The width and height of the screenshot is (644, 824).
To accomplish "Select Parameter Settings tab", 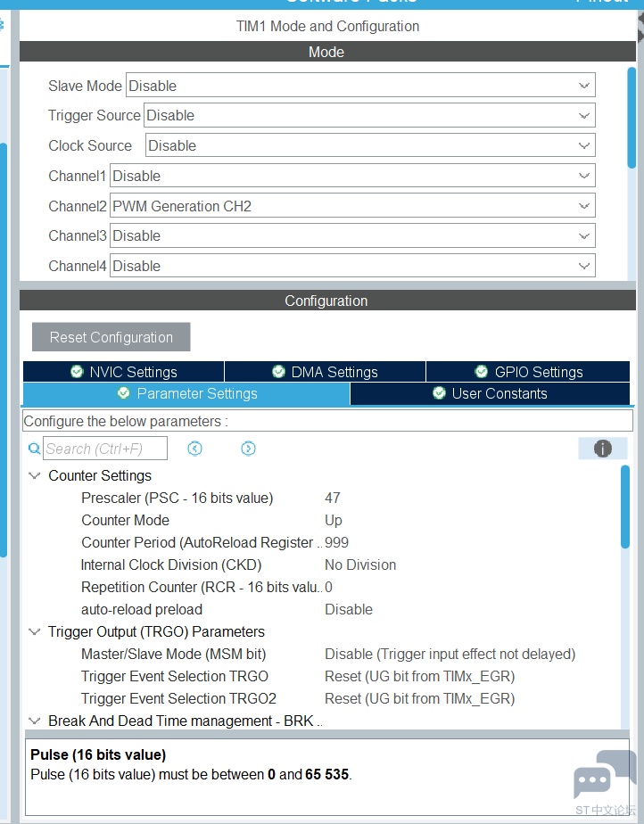I will tap(186, 393).
